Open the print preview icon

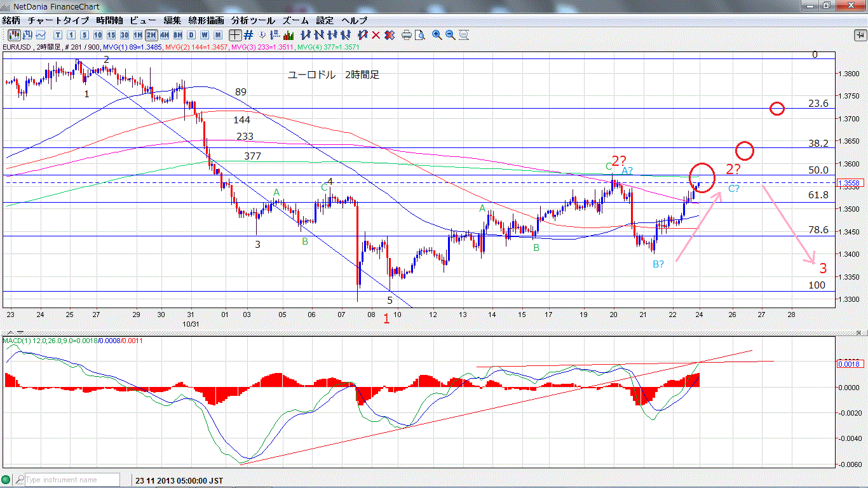419,35
